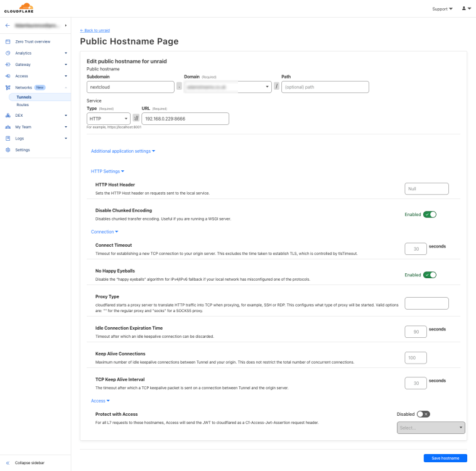
Task: Open the Access application Select dropdown
Action: 431,428
